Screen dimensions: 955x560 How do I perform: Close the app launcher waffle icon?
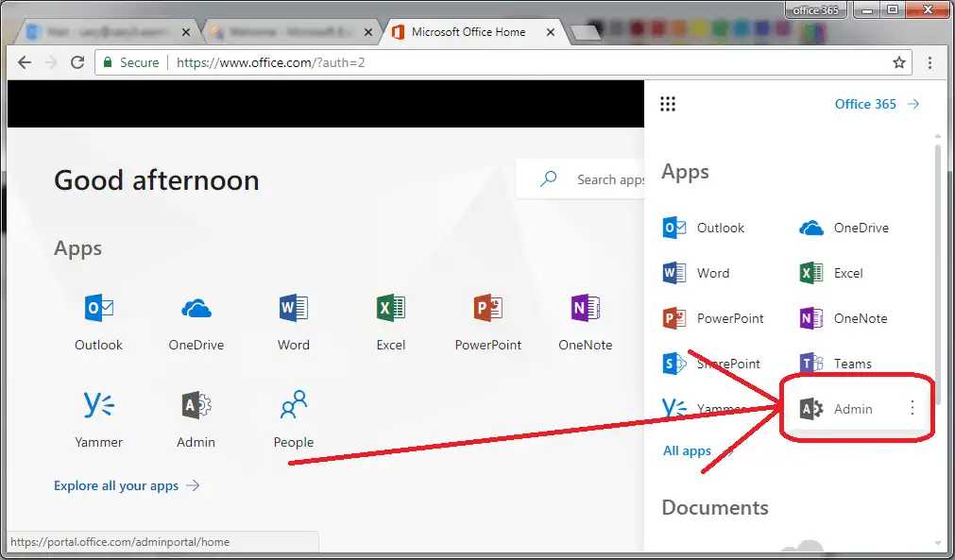[668, 104]
